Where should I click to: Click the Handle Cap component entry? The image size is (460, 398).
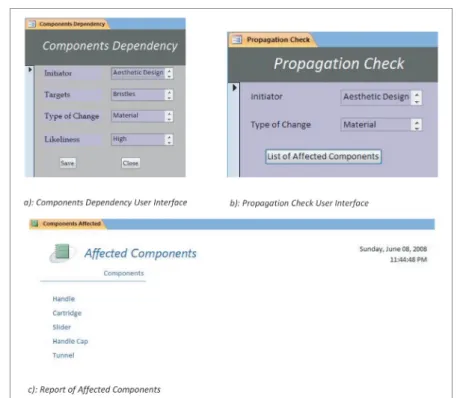70,341
